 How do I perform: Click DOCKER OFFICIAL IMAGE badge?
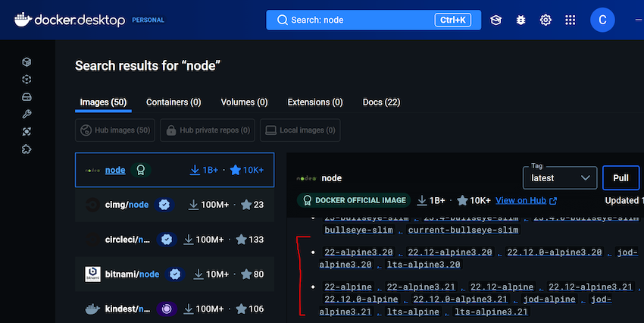[354, 200]
